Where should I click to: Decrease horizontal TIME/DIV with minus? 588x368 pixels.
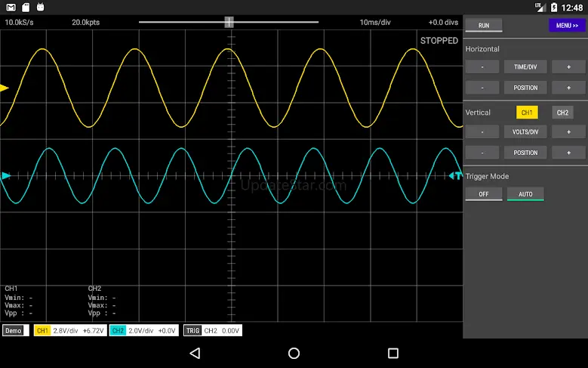click(x=482, y=66)
